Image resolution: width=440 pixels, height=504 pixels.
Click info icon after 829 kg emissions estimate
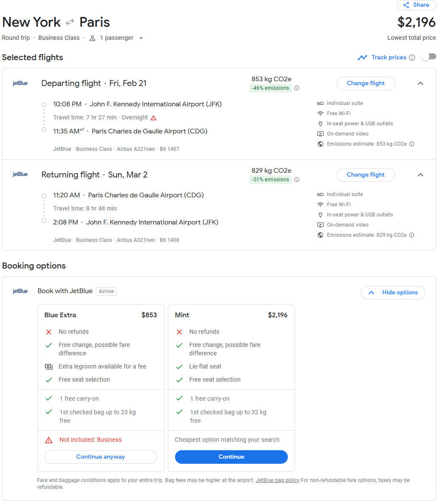tap(412, 235)
